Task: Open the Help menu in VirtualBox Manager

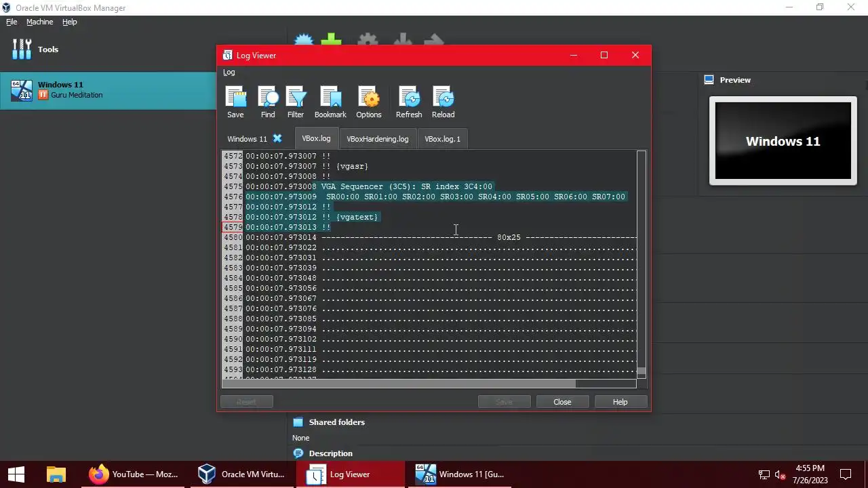Action: pyautogui.click(x=70, y=22)
